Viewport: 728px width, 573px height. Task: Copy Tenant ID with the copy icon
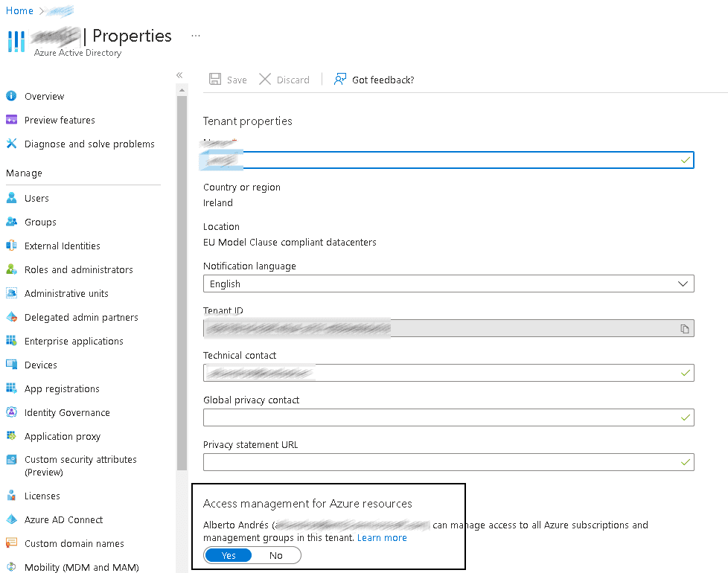(x=684, y=328)
